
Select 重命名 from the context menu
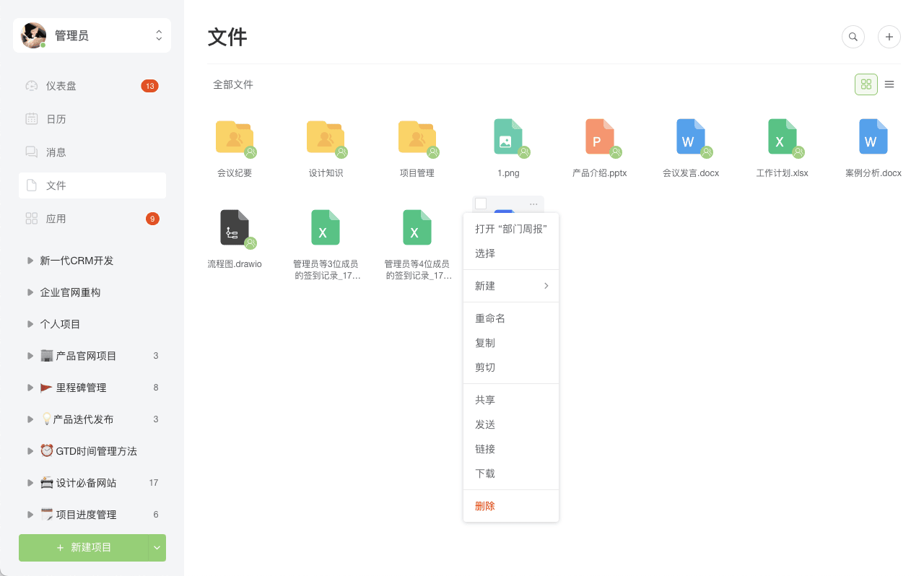coord(490,318)
